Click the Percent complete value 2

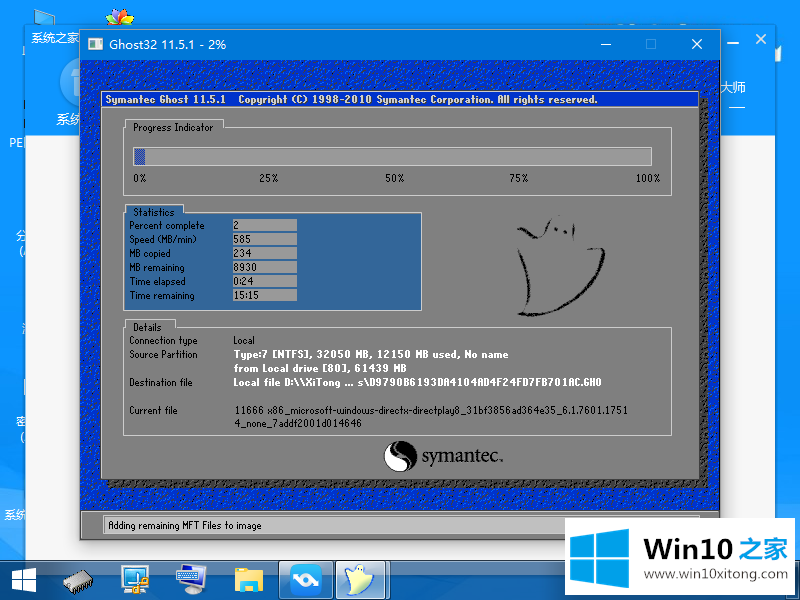264,225
